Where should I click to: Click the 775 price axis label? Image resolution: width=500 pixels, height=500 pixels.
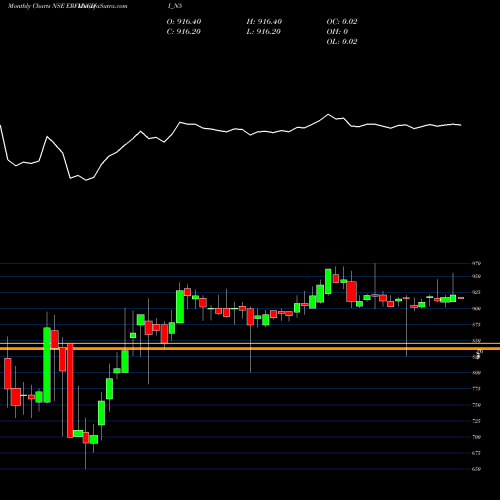click(x=476, y=389)
